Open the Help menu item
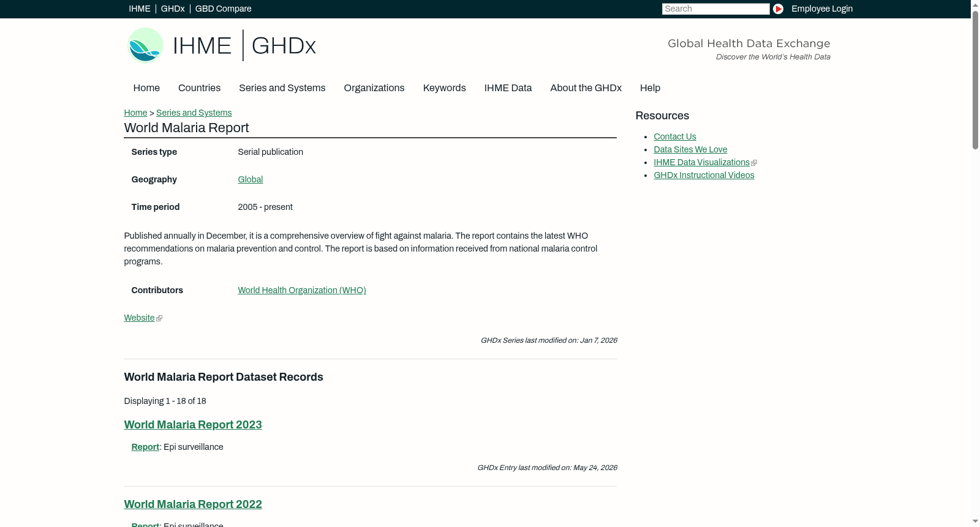Screen dimensions: 980x527 pyautogui.click(x=650, y=88)
